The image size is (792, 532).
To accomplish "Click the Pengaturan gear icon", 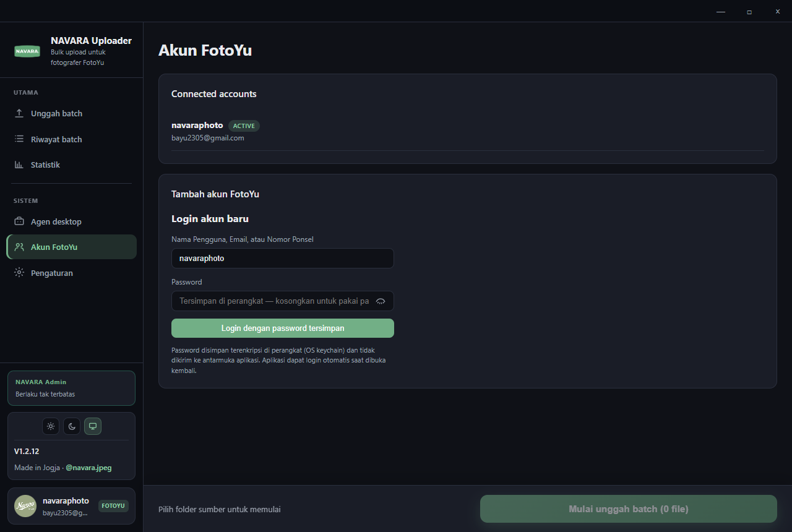I will click(19, 273).
